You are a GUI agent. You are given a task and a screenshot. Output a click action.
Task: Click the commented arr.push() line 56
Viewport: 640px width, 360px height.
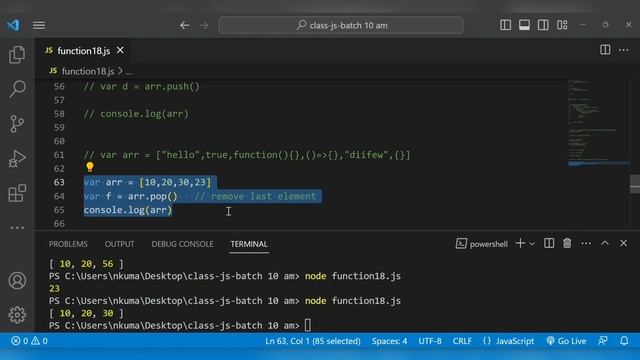[x=142, y=87]
